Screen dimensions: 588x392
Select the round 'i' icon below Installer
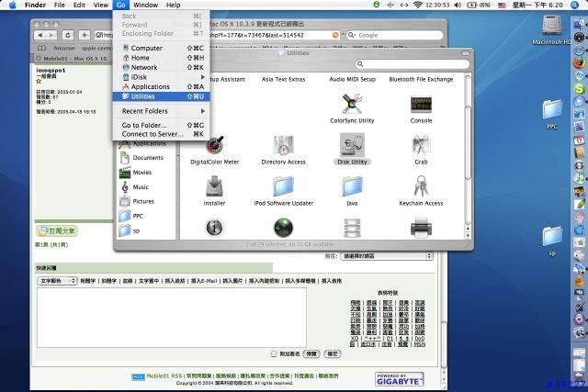tap(214, 228)
